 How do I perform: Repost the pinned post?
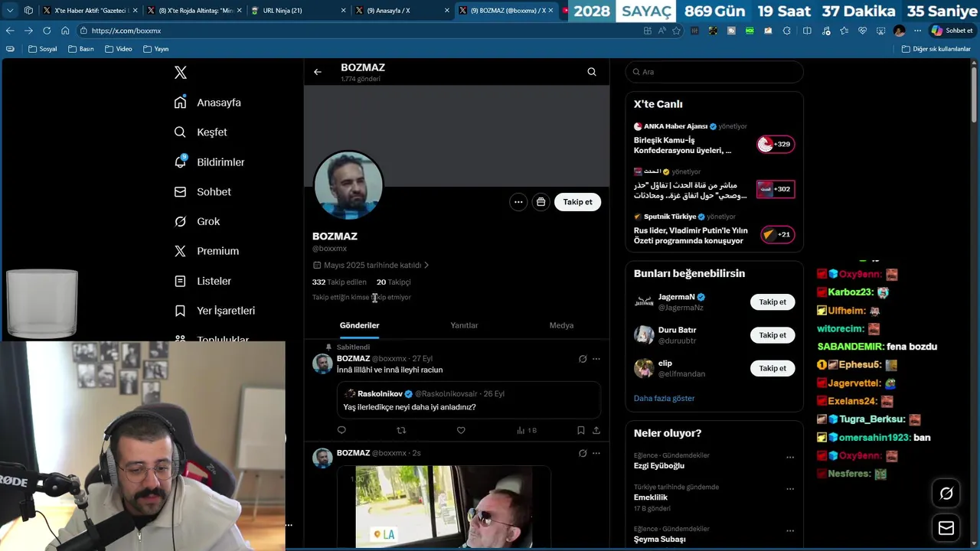(401, 431)
